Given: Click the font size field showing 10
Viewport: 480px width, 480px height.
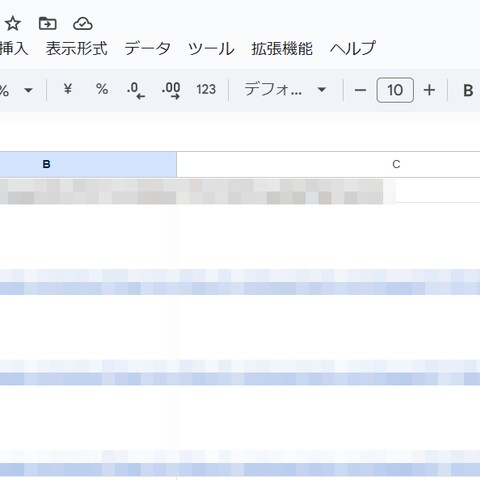Looking at the screenshot, I should point(395,90).
